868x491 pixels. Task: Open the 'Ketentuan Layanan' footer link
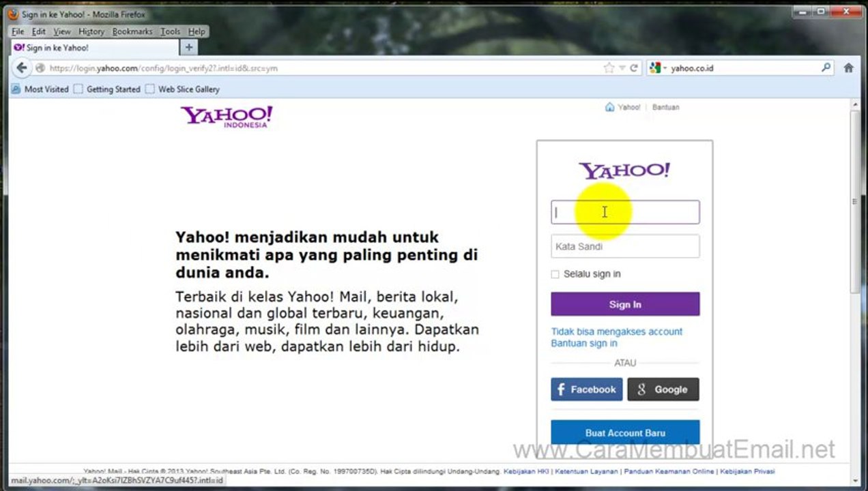(587, 471)
